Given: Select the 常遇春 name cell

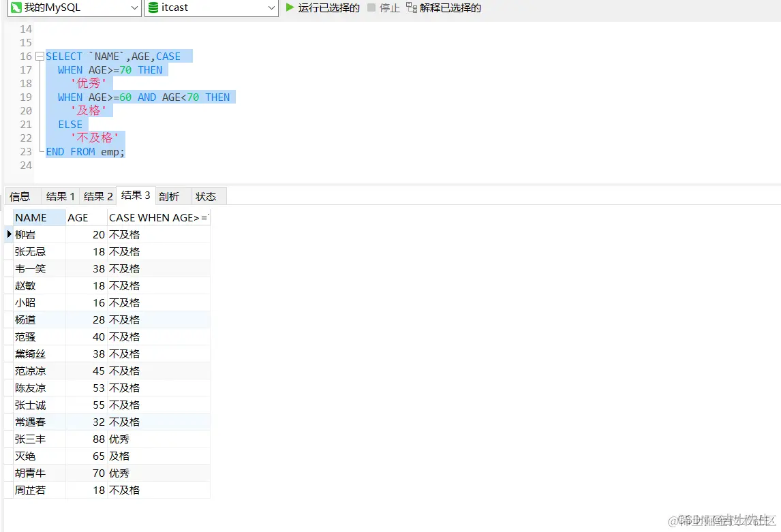Looking at the screenshot, I should coord(40,422).
